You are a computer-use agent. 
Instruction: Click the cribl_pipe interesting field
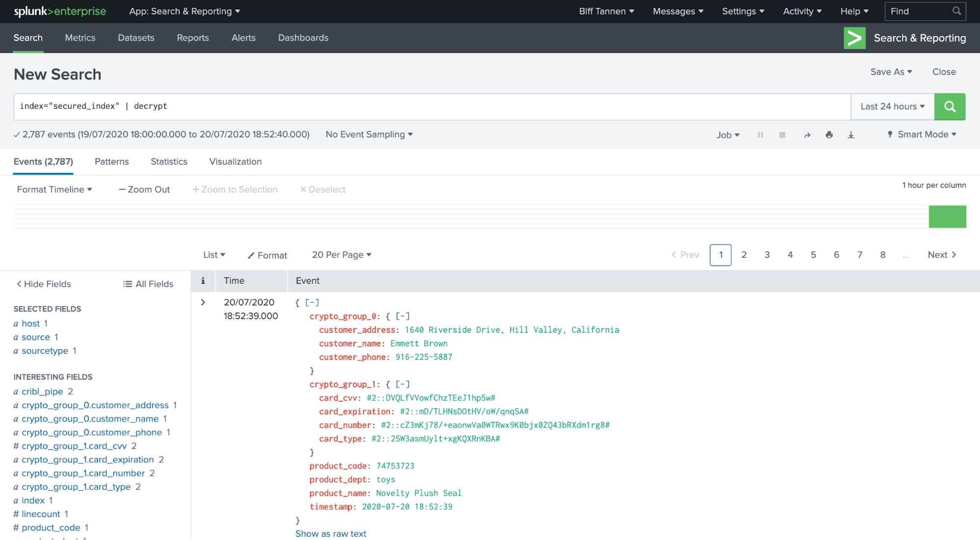point(42,392)
